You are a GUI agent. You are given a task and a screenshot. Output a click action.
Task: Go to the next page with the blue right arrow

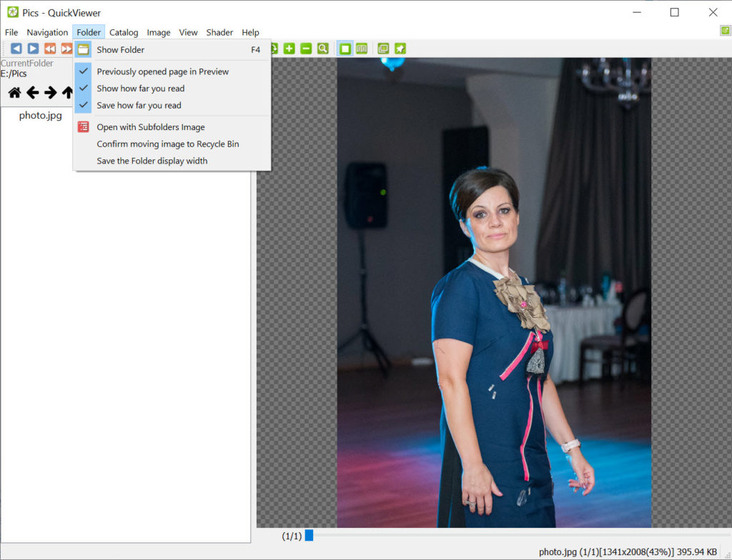click(x=33, y=49)
